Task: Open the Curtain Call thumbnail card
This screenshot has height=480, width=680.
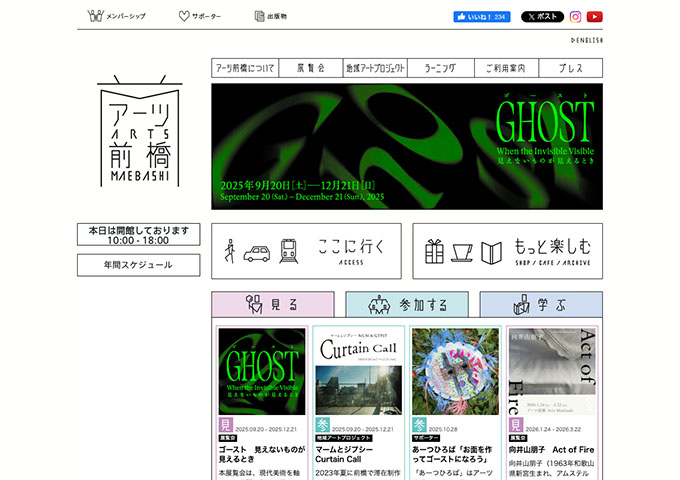Action: 357,370
